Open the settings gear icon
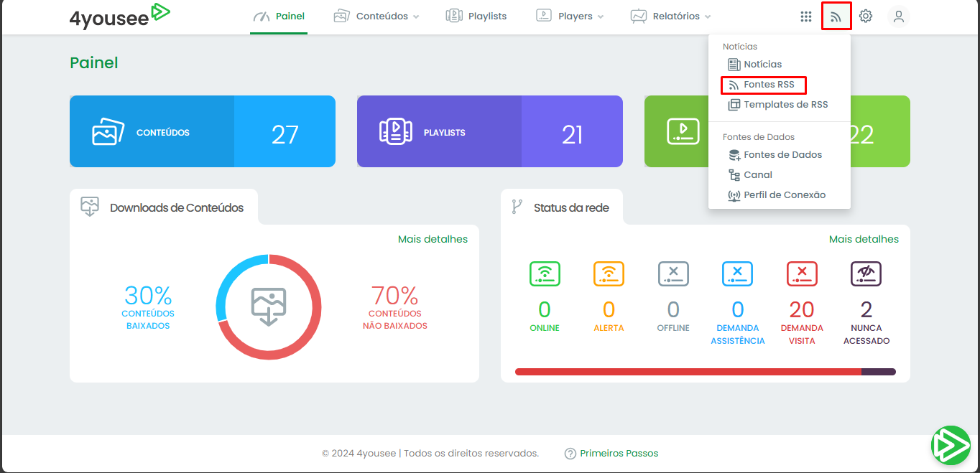This screenshot has width=980, height=473. (866, 17)
